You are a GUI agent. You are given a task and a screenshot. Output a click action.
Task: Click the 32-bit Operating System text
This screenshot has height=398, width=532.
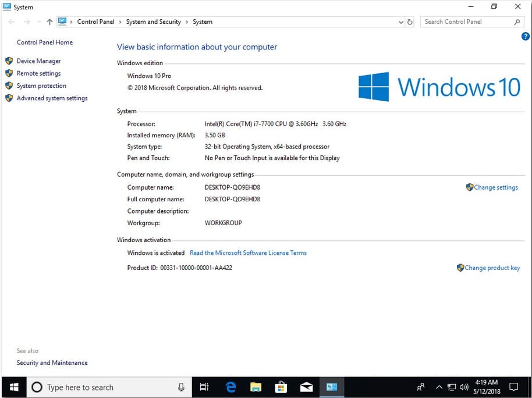[267, 147]
